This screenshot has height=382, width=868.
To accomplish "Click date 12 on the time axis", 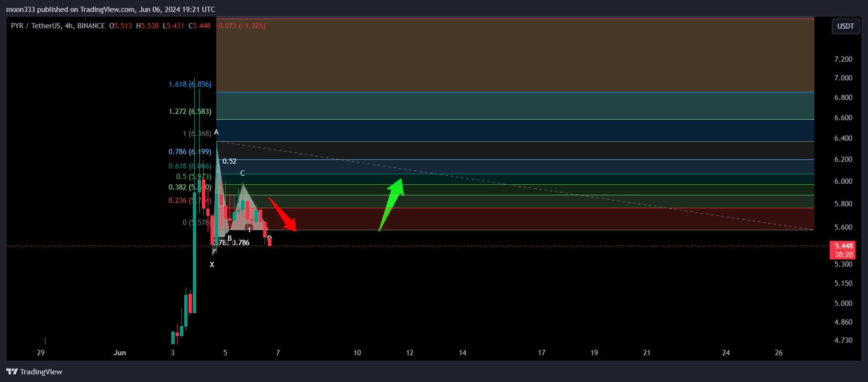I will (410, 353).
